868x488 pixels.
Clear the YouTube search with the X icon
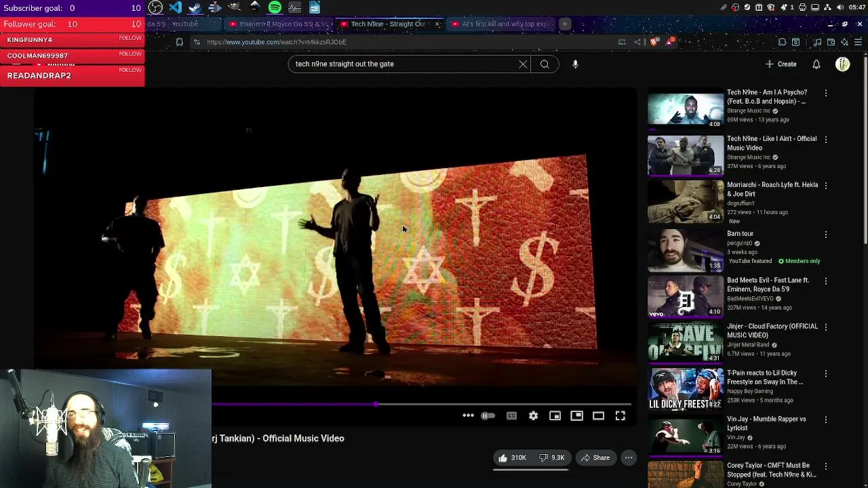click(x=523, y=64)
